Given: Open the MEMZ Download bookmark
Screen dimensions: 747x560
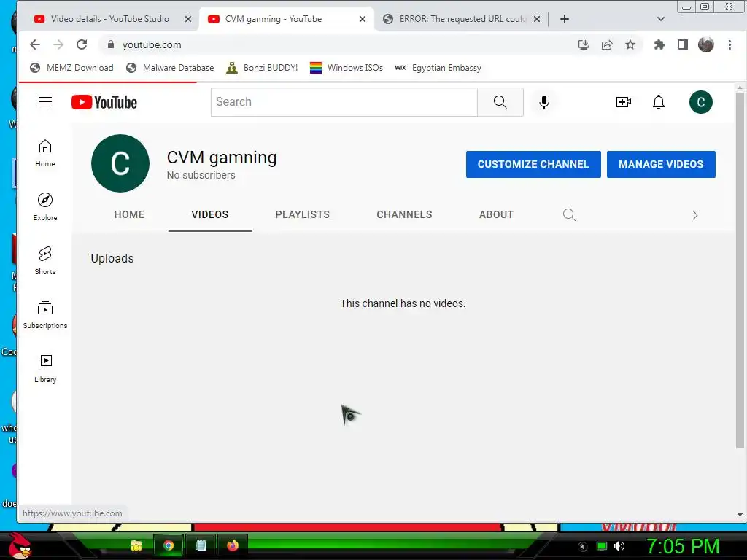Looking at the screenshot, I should click(x=72, y=68).
